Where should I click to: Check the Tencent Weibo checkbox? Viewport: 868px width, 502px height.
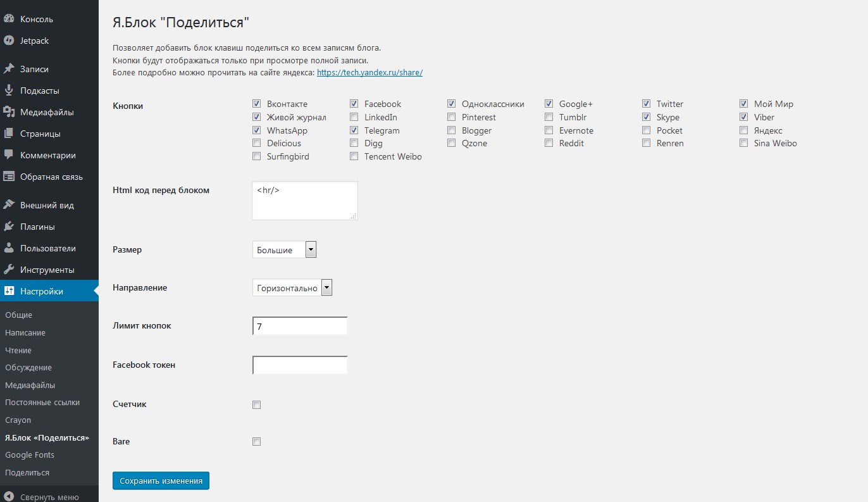[354, 156]
